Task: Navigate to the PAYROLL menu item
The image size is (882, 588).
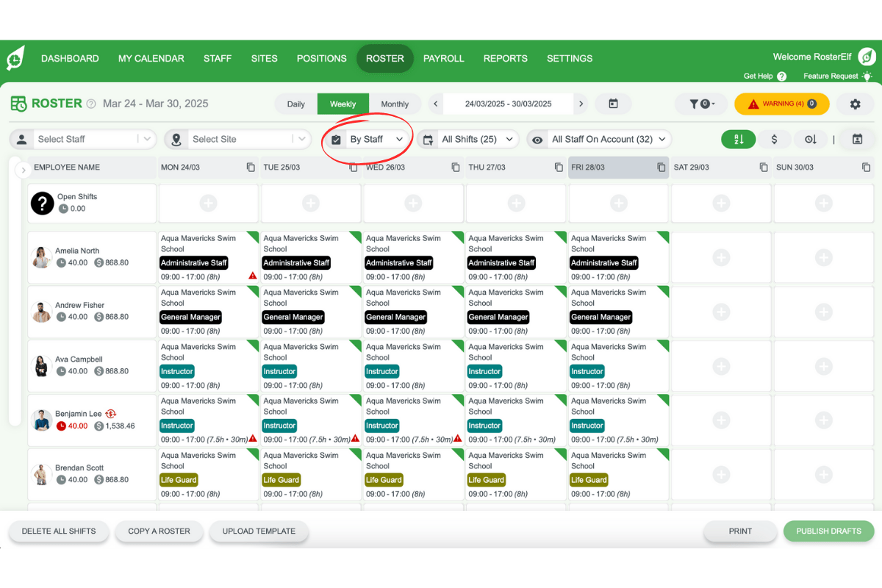Action: (443, 58)
